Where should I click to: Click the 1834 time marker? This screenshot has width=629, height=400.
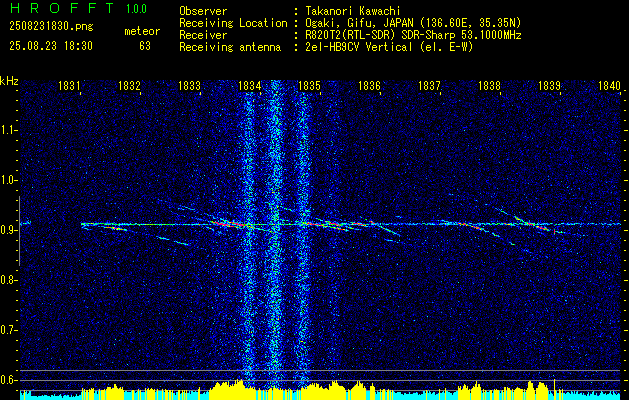coord(249,85)
